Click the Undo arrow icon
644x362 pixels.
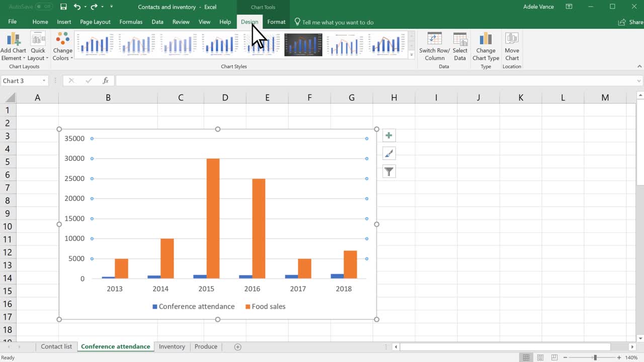77,7
